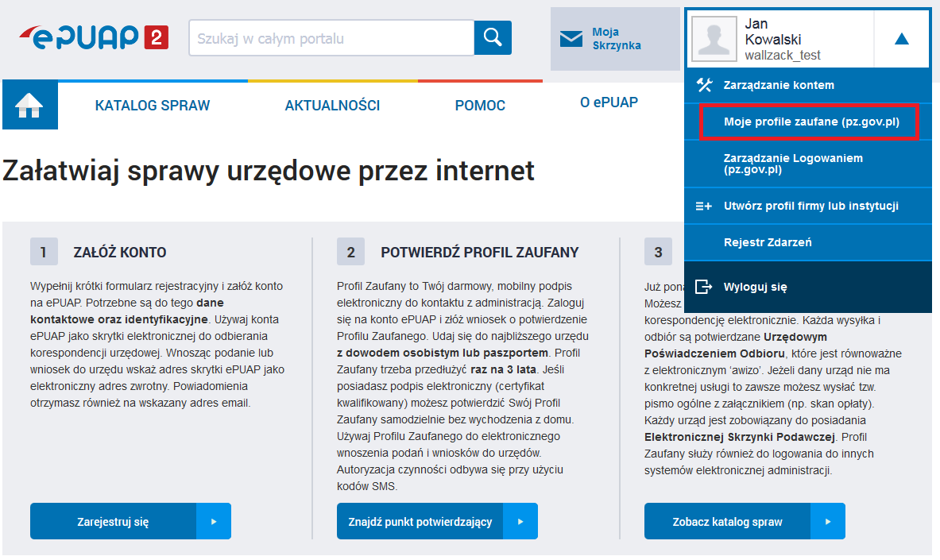Click arrow on Znajdź punkt potwierdzający button

(520, 522)
